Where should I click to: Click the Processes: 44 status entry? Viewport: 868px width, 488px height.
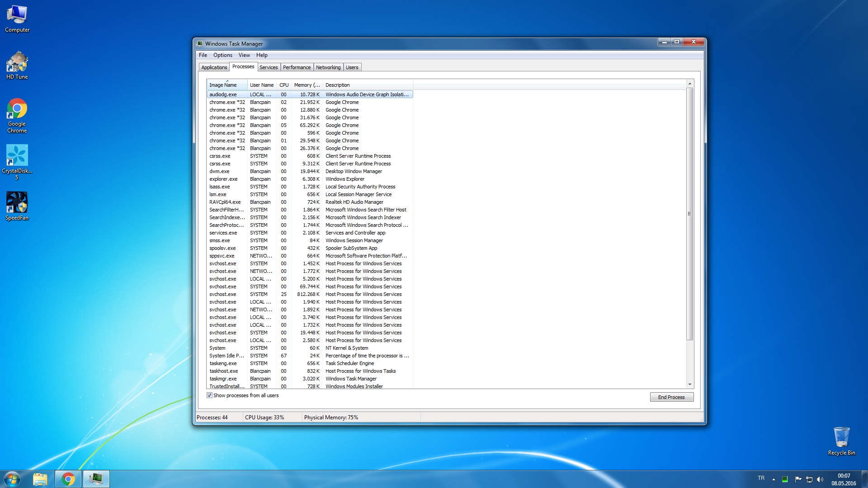[x=212, y=418]
